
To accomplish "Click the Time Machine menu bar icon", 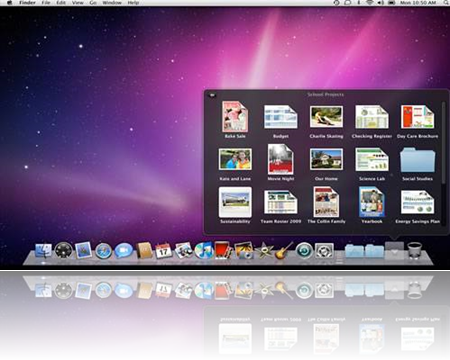I will 336,3.
